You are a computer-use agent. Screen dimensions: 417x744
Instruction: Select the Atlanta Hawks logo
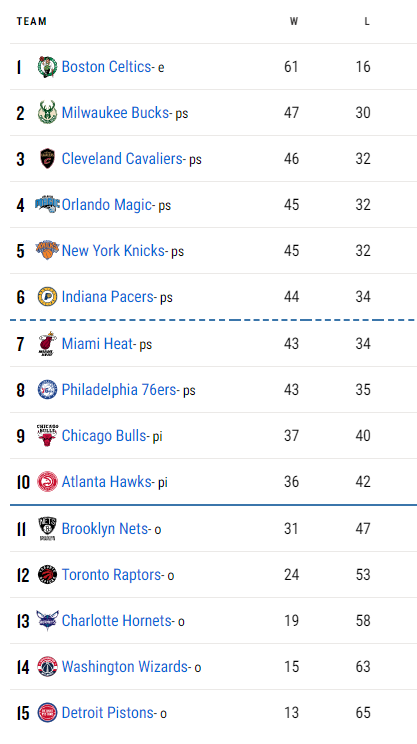47,482
